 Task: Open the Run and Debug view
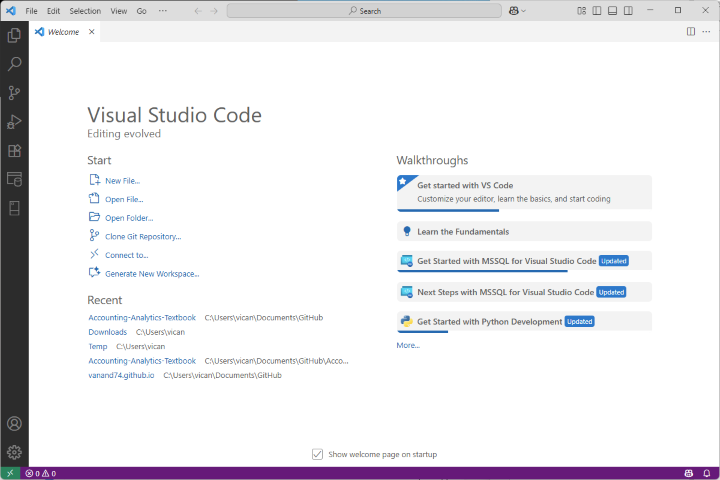click(x=14, y=122)
